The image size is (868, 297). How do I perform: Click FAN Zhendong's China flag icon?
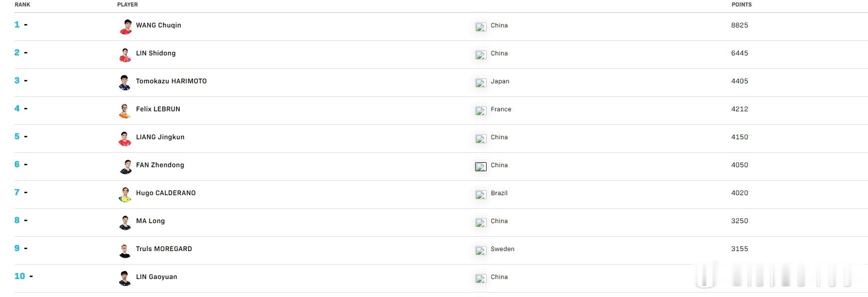coord(481,167)
